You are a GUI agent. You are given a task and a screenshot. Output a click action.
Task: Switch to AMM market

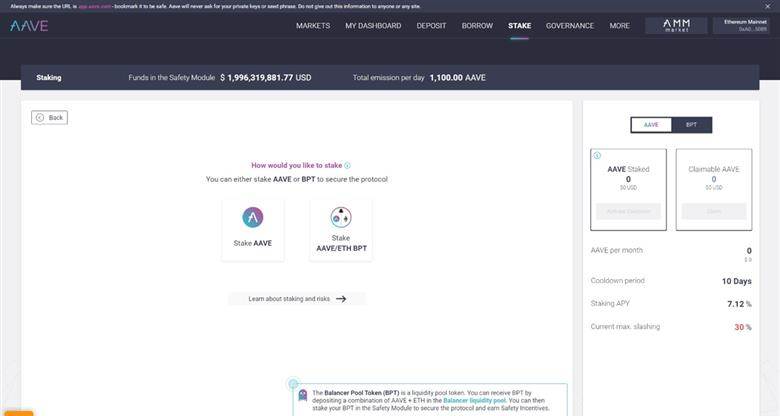point(676,25)
